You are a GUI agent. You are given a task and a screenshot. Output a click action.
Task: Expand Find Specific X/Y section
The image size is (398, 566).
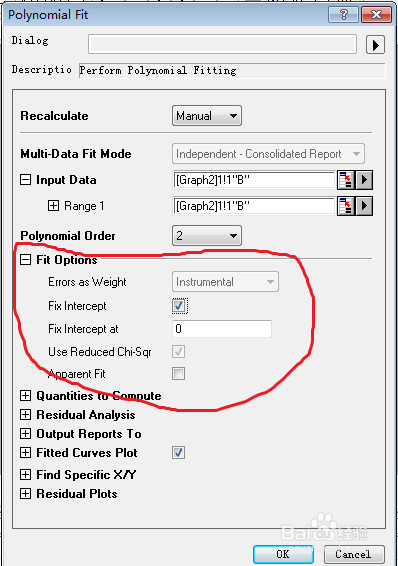click(x=25, y=475)
